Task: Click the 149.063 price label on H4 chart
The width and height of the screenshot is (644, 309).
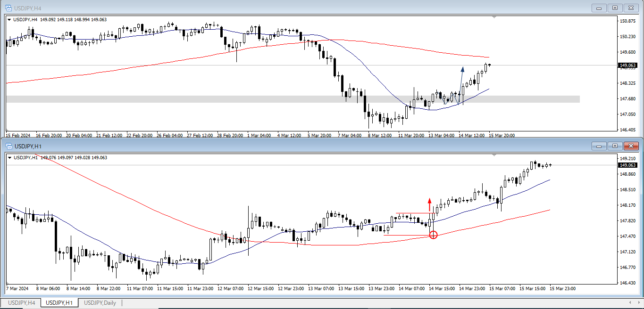Action: [628, 65]
